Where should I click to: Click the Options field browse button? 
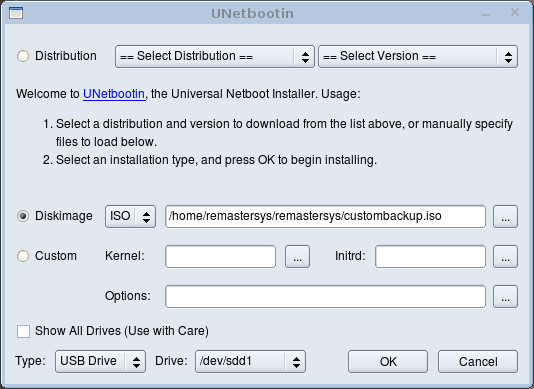pyautogui.click(x=505, y=297)
